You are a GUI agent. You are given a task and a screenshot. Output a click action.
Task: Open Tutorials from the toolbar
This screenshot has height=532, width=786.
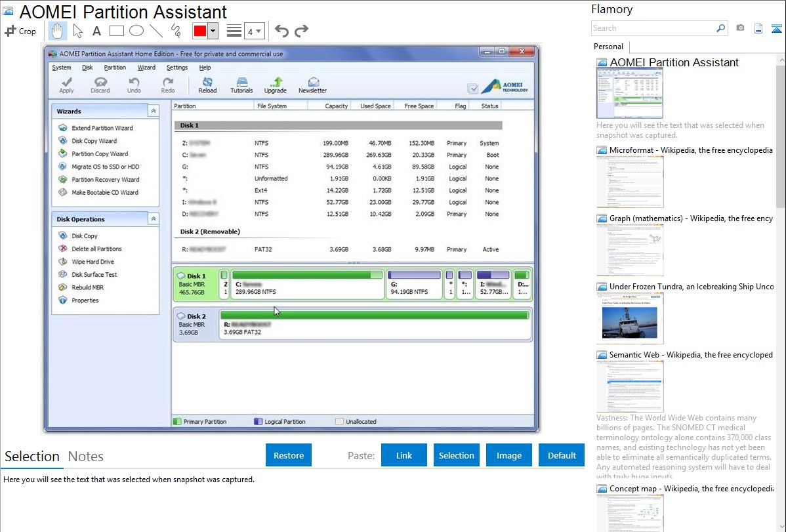click(241, 85)
